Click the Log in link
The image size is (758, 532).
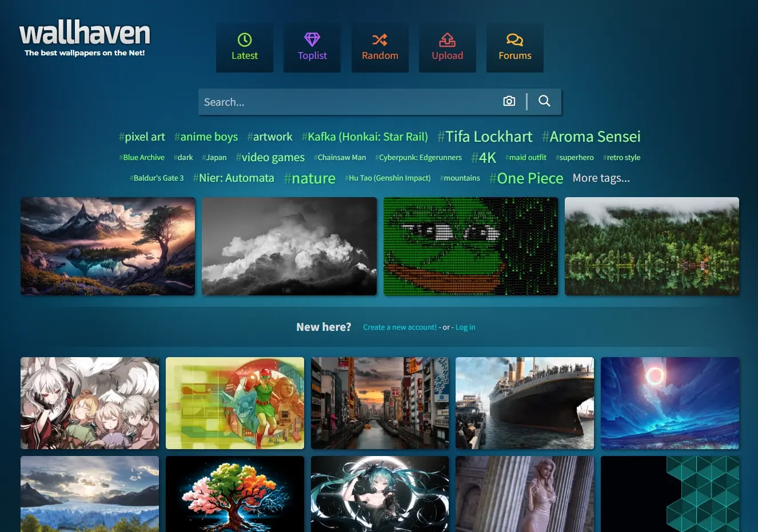coord(465,327)
